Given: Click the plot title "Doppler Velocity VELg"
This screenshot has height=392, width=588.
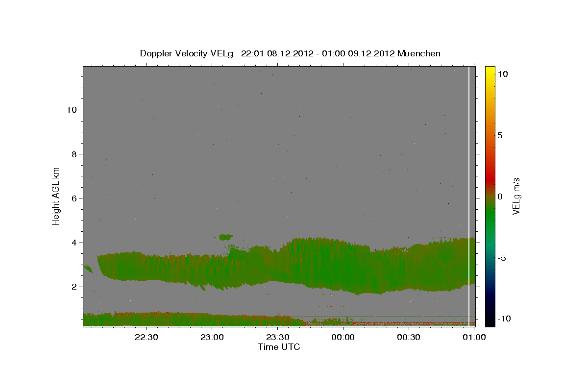Looking at the screenshot, I should (188, 53).
